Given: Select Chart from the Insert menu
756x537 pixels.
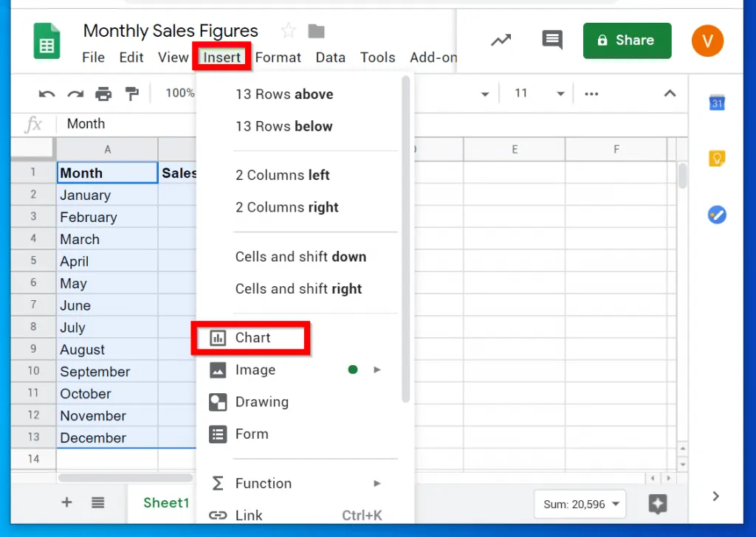Looking at the screenshot, I should tap(255, 337).
